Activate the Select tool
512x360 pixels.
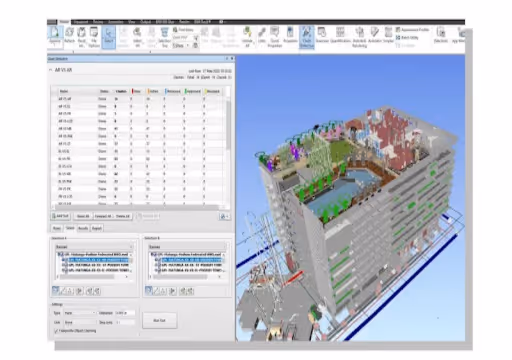point(108,37)
